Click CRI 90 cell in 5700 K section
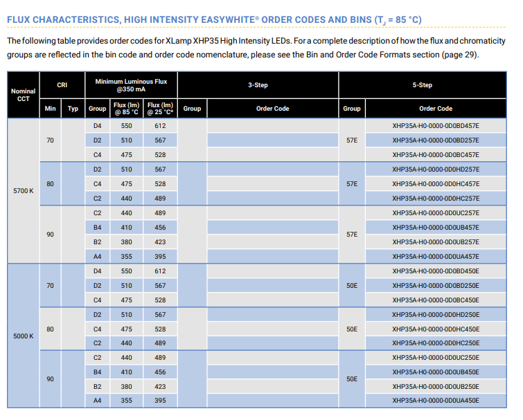The height and width of the screenshot is (420, 523). (50, 235)
